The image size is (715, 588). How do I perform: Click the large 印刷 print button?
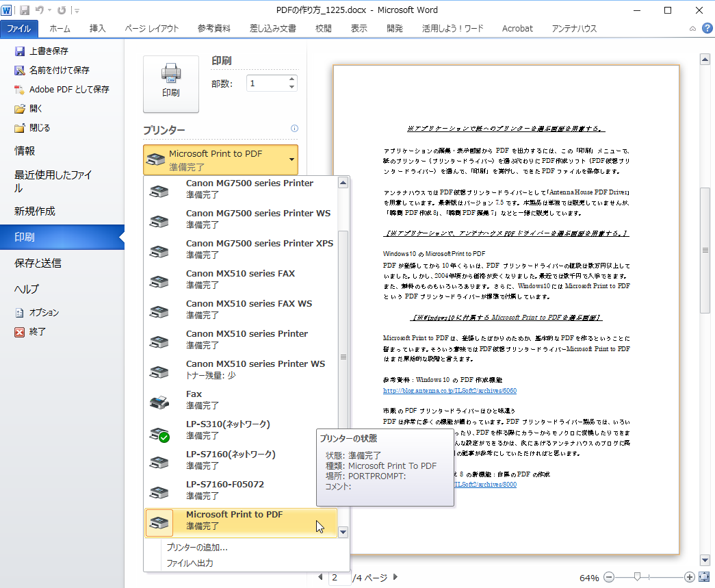click(170, 84)
